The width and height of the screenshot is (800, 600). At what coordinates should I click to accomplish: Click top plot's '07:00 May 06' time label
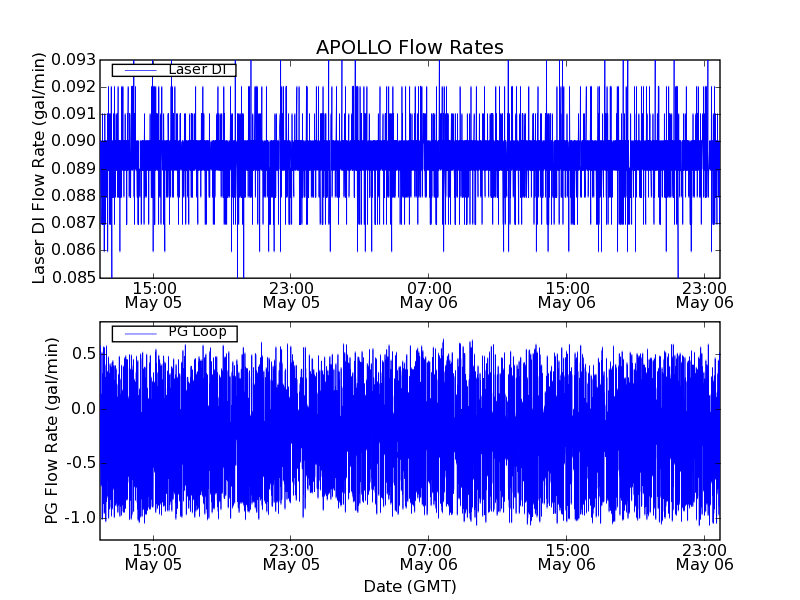tap(429, 293)
